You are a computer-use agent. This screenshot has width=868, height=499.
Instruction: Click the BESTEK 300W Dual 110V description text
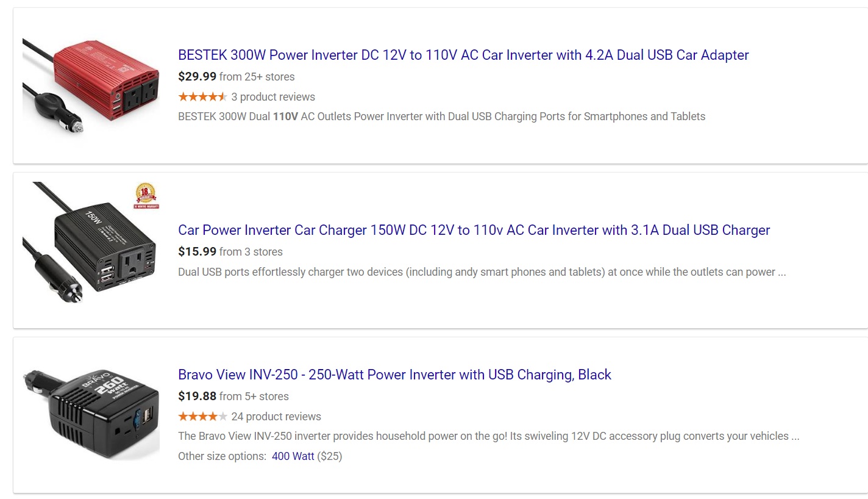click(x=441, y=117)
